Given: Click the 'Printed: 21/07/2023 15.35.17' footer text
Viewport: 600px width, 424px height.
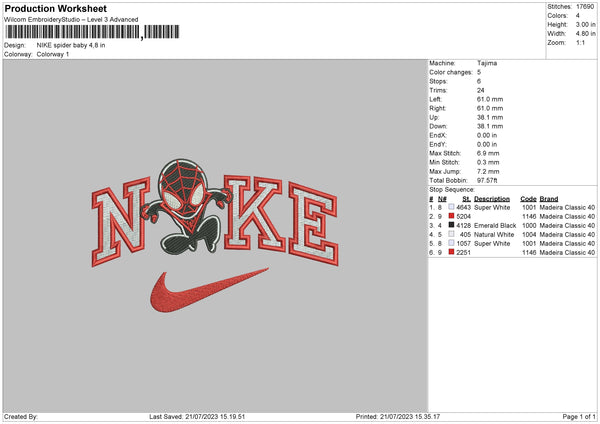Looking at the screenshot, I should (398, 417).
